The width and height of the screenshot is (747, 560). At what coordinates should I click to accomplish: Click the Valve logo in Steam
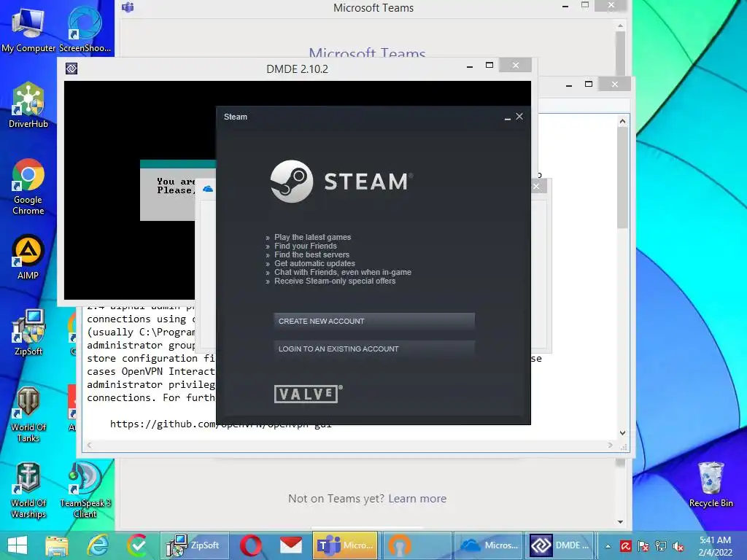308,394
